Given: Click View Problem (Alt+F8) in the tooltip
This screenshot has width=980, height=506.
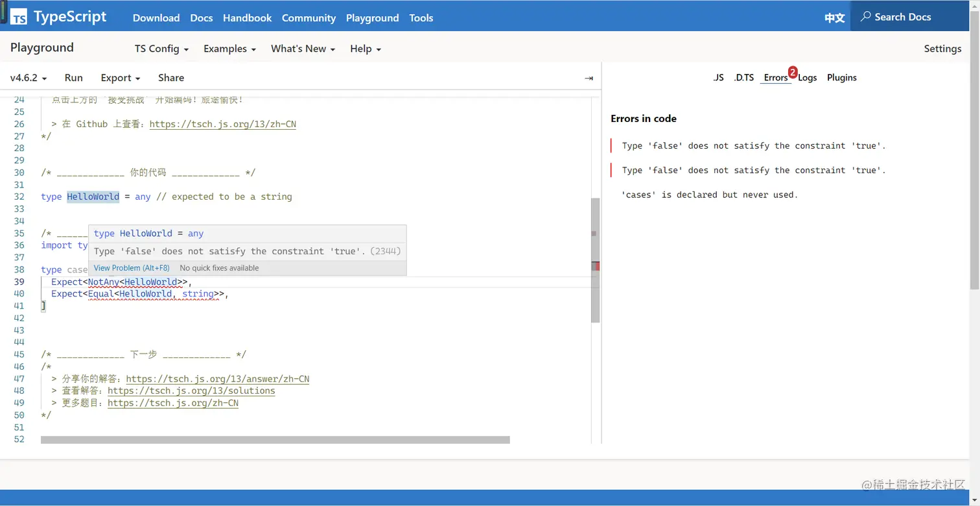Looking at the screenshot, I should [x=132, y=268].
